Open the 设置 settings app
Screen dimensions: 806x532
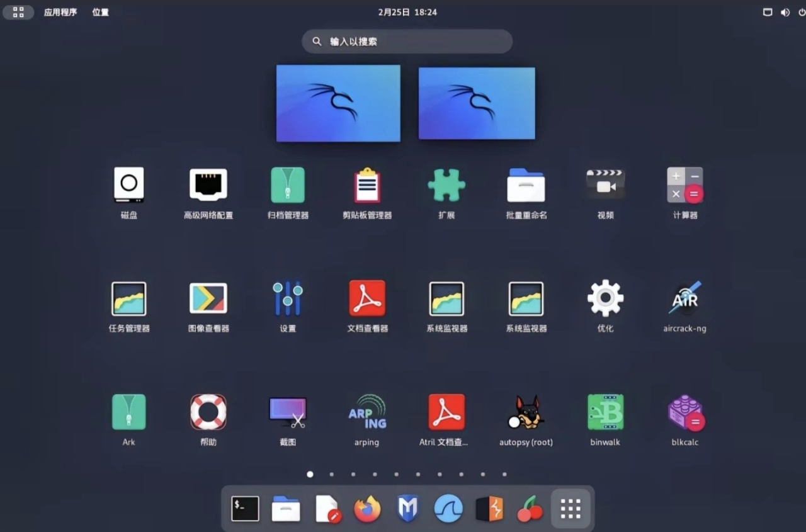click(288, 298)
